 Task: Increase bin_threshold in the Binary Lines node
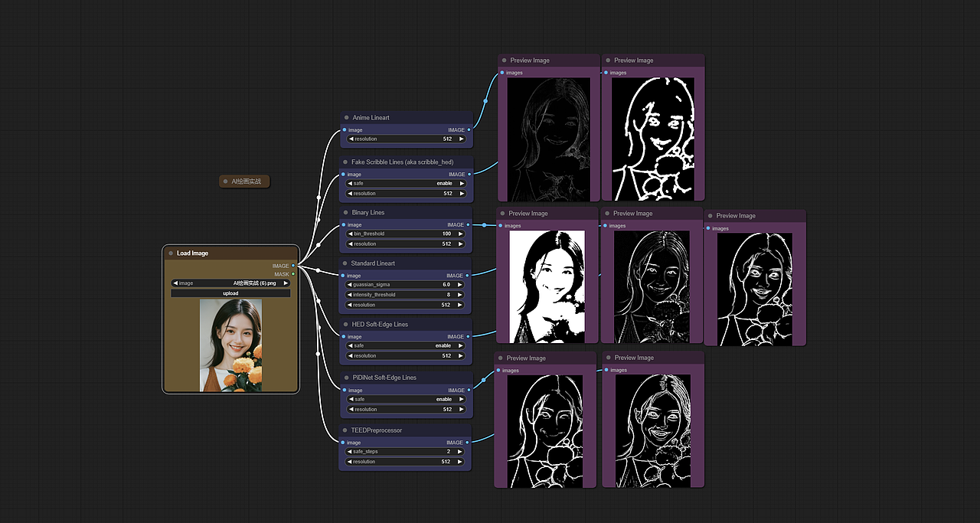click(461, 234)
